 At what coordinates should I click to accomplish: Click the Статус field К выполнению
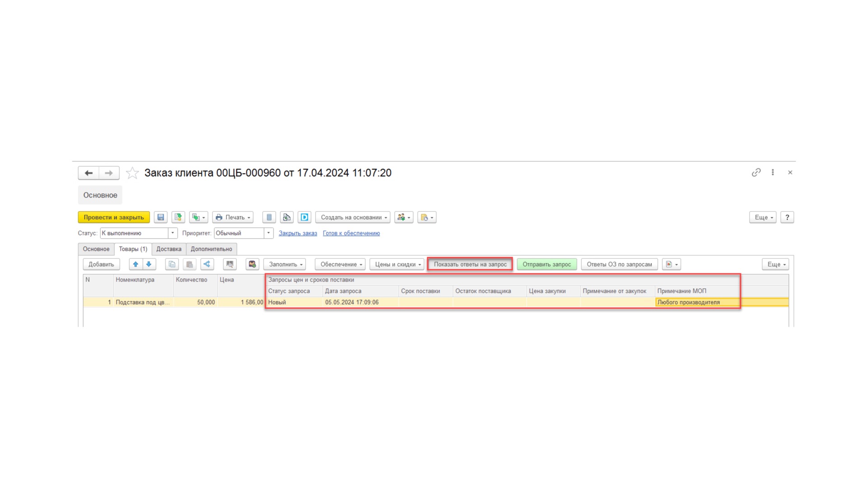click(134, 233)
